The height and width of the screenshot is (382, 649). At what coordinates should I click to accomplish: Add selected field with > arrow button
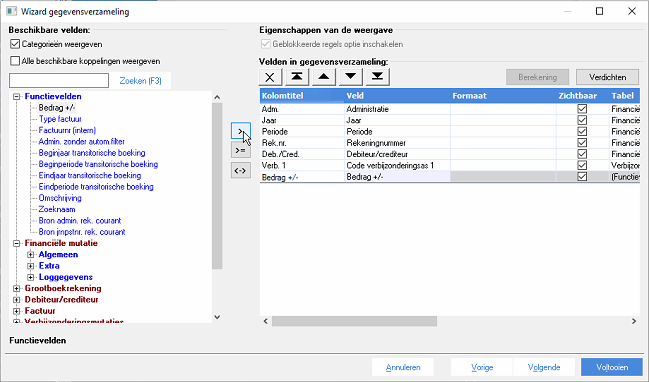tap(240, 131)
